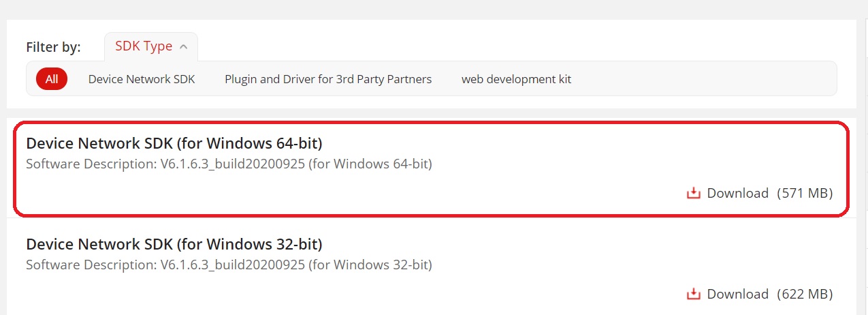Click the 64-bit SDK software description text
Image resolution: width=868 pixels, height=315 pixels.
pyautogui.click(x=229, y=164)
